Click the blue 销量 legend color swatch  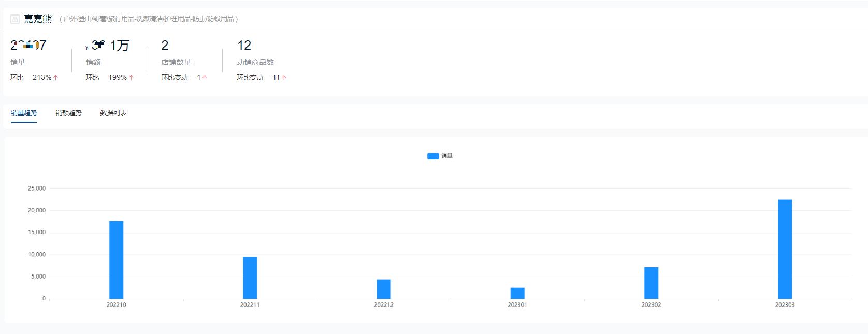point(433,156)
